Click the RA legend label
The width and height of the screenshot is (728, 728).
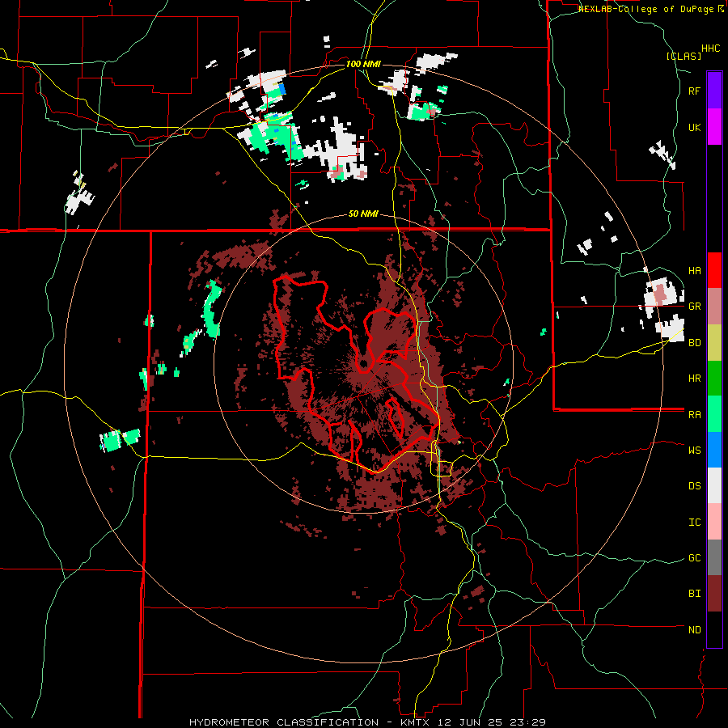(x=694, y=415)
